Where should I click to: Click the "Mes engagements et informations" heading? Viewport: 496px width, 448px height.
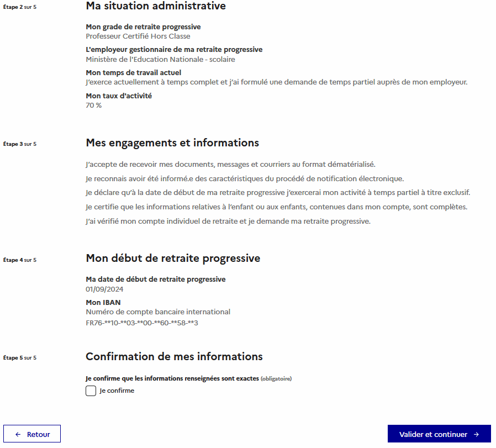pyautogui.click(x=172, y=143)
